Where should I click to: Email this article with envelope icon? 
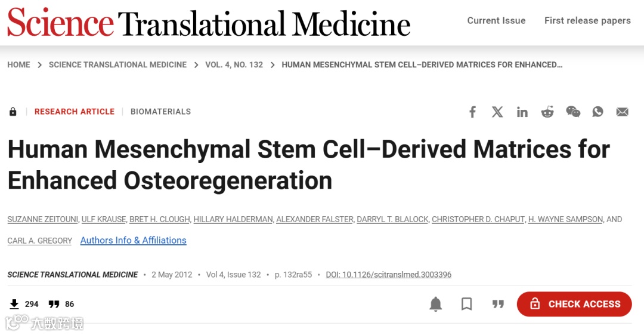pos(623,112)
